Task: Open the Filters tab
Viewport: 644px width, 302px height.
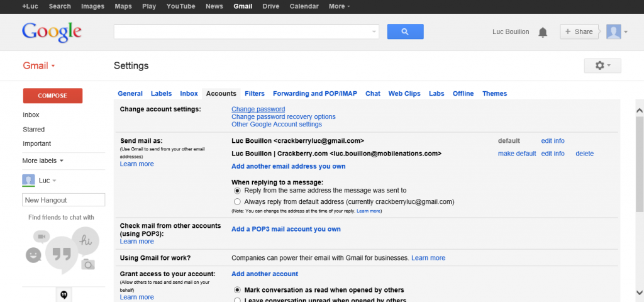Action: (x=255, y=94)
